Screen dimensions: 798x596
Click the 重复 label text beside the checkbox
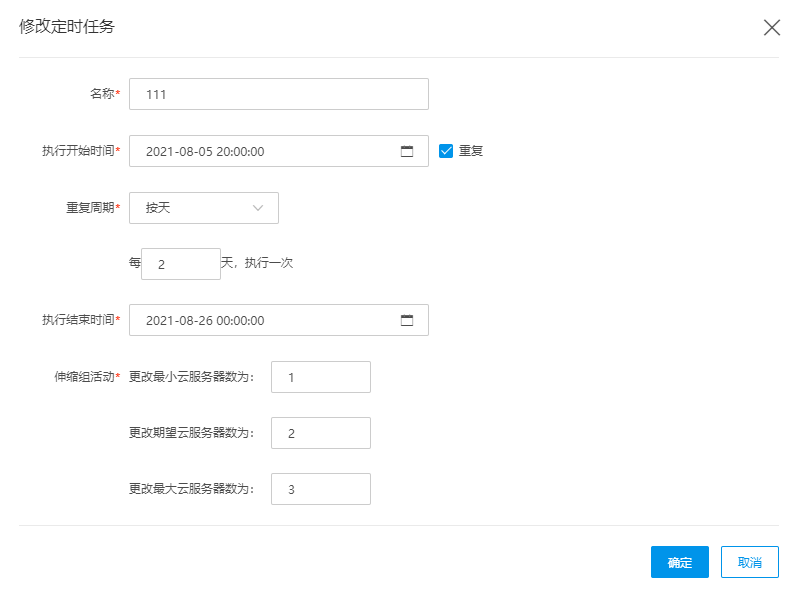(x=471, y=151)
